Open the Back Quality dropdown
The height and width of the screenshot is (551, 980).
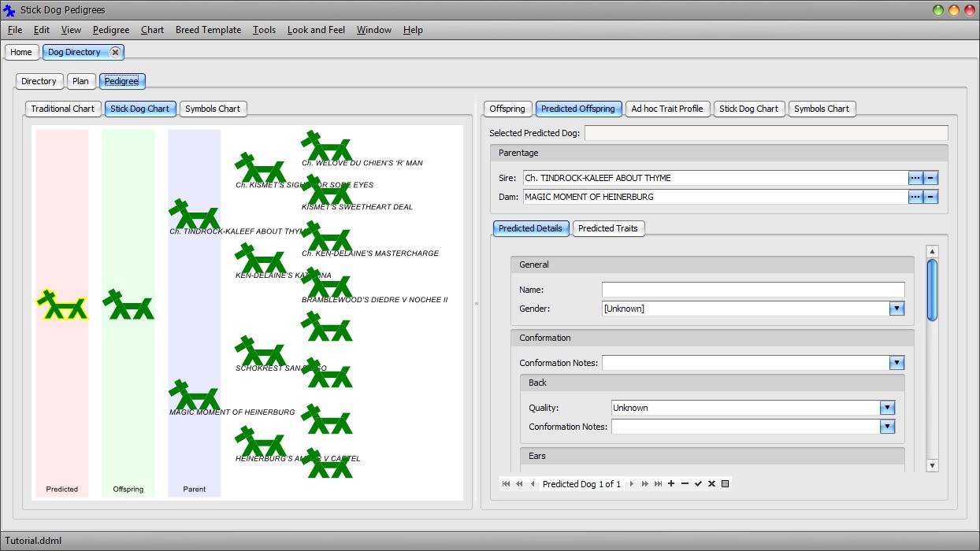(x=887, y=408)
